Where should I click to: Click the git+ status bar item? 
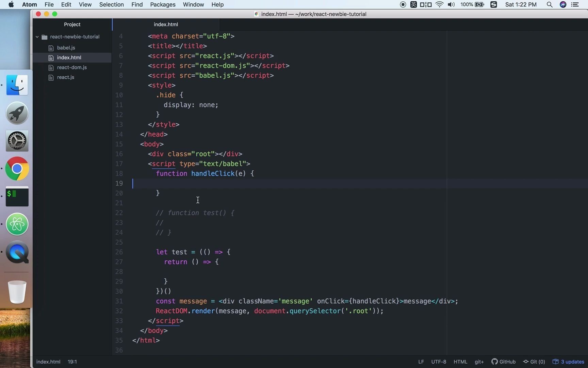pyautogui.click(x=479, y=362)
